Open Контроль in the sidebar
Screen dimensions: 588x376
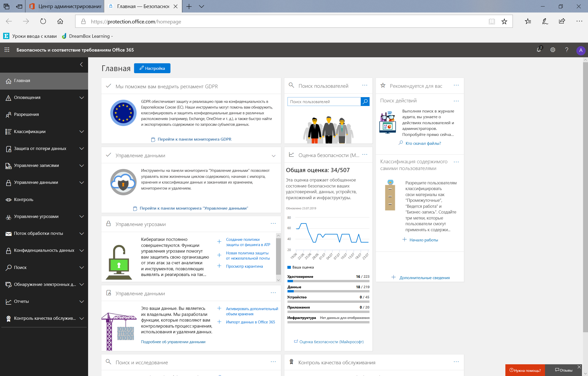click(x=44, y=200)
